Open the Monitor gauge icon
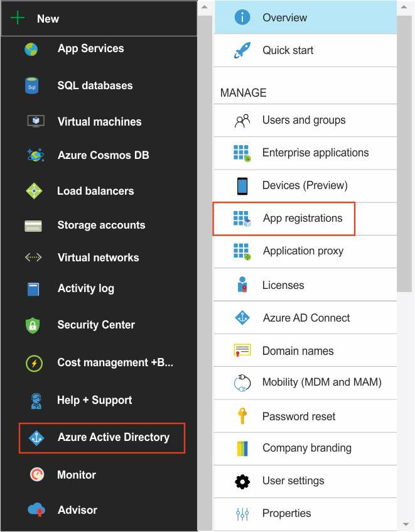This screenshot has width=415, height=532. click(x=36, y=474)
